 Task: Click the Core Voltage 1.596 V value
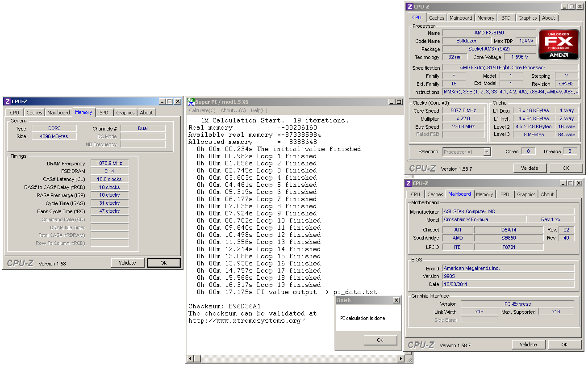(520, 57)
